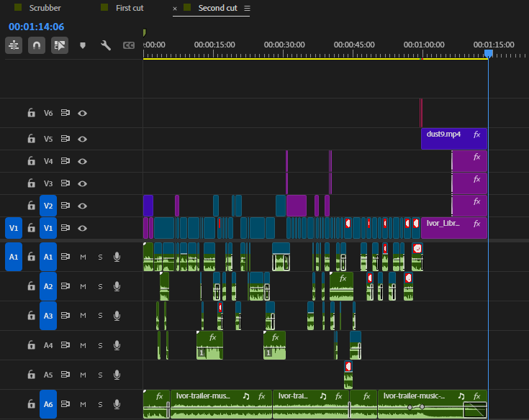
Task: Mute audio track A3
Action: (83, 316)
